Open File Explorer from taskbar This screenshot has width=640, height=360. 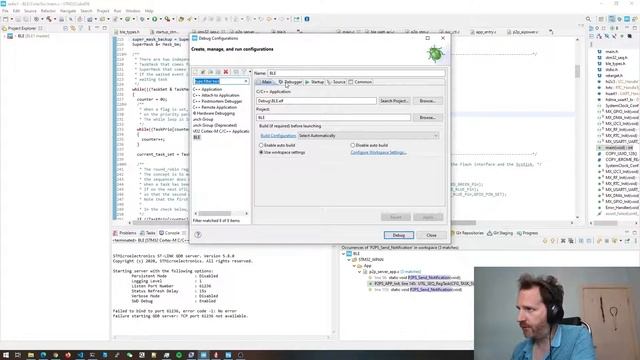click(31, 355)
